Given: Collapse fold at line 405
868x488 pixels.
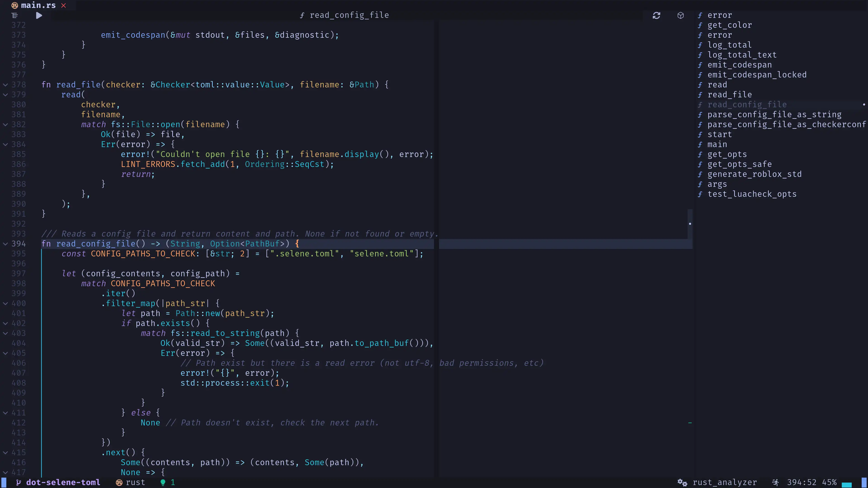Looking at the screenshot, I should tap(5, 353).
